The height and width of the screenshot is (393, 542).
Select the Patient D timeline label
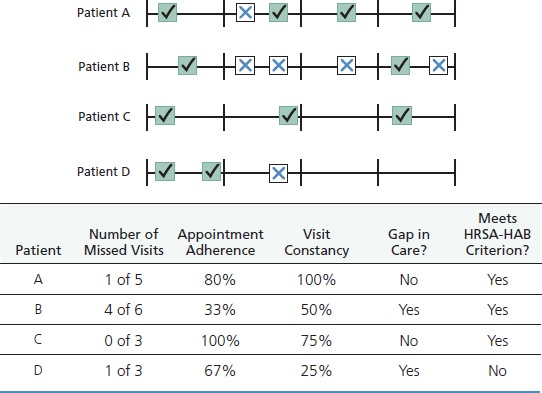[x=103, y=171]
